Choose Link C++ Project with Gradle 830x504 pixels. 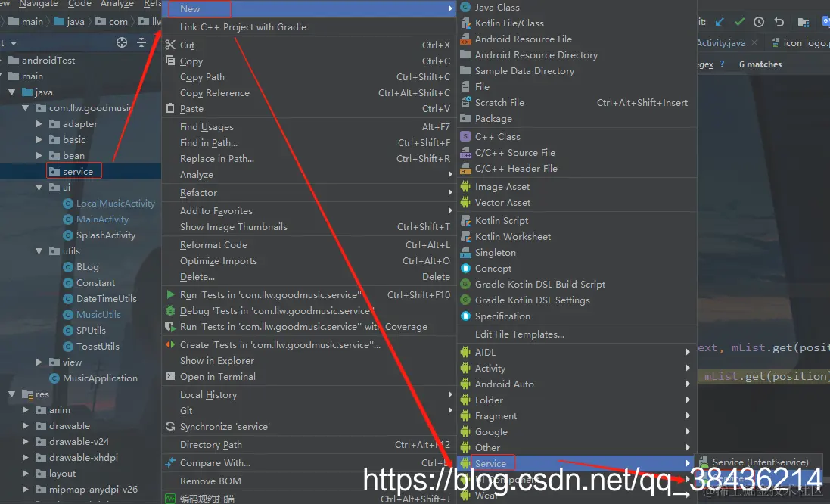(309, 27)
